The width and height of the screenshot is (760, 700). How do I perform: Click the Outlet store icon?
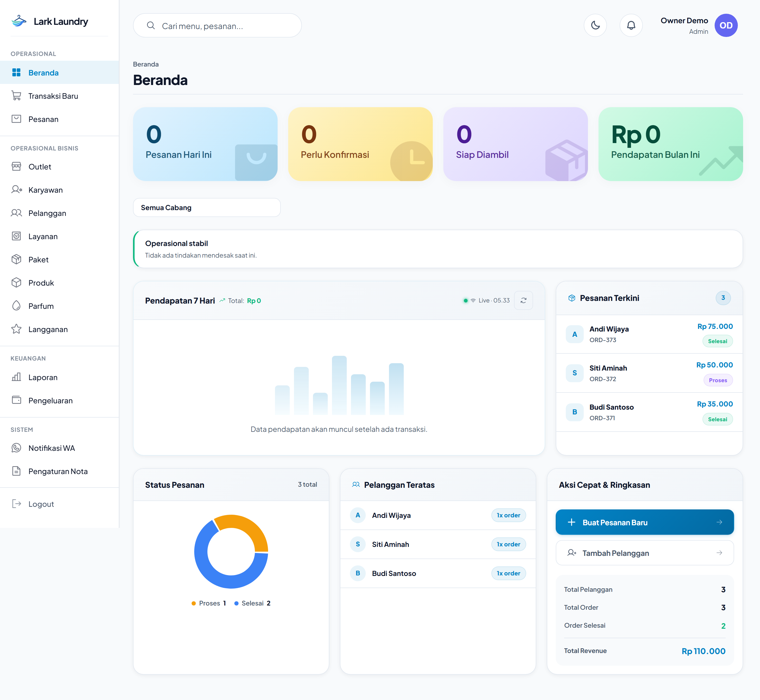[16, 167]
